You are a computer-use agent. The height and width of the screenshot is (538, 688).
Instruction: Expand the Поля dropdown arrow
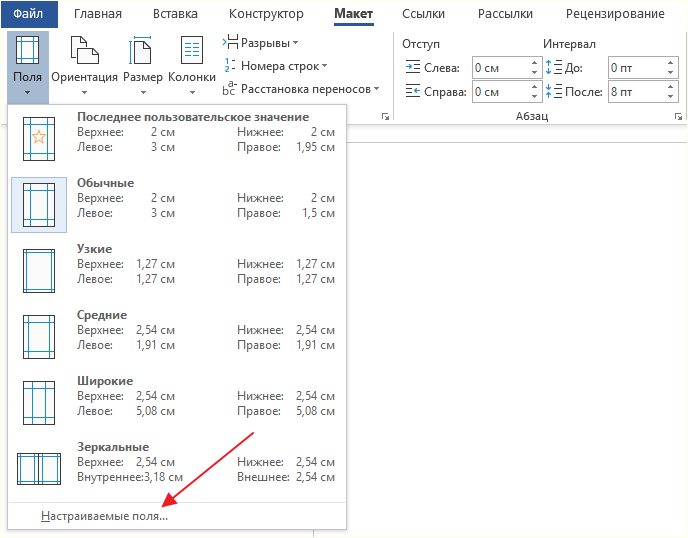pyautogui.click(x=27, y=93)
